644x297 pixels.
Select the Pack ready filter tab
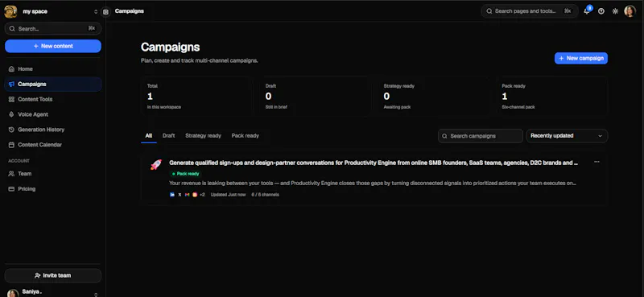point(246,135)
